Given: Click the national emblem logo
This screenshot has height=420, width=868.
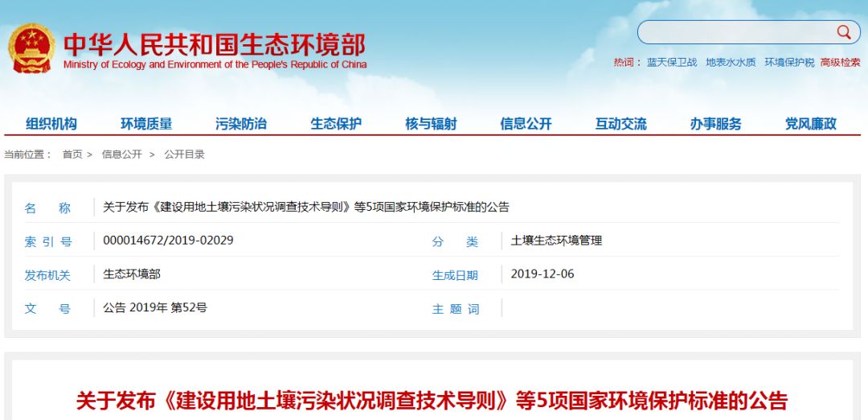Looking at the screenshot, I should 31,47.
